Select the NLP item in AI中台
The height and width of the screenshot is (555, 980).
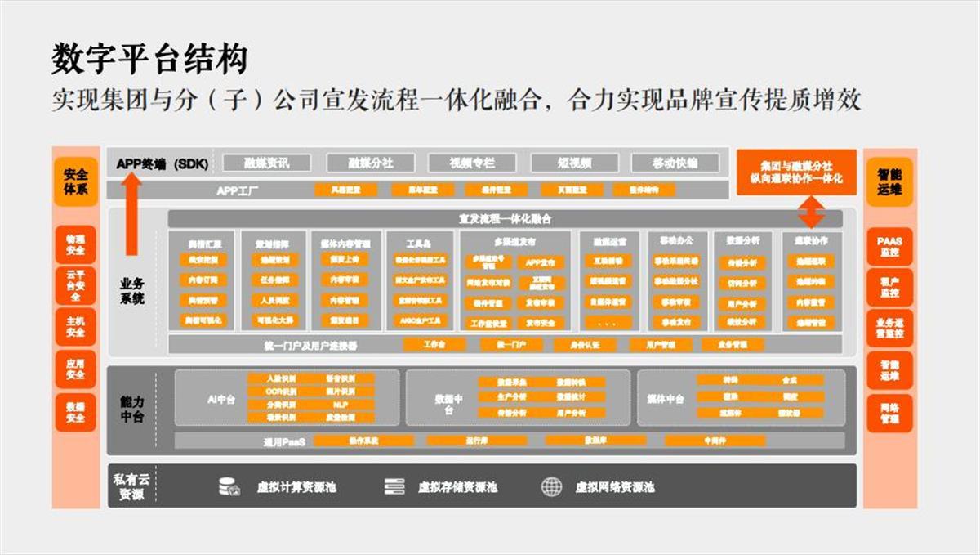pos(341,405)
